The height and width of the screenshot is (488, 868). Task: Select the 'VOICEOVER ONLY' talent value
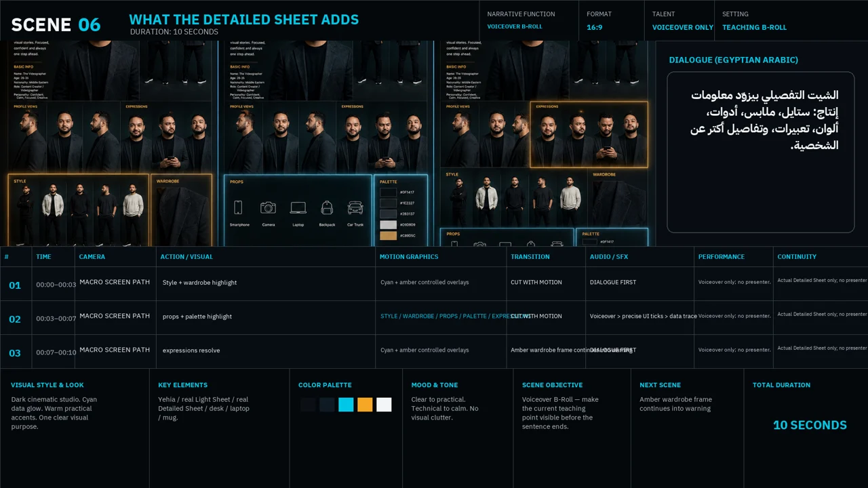point(683,27)
